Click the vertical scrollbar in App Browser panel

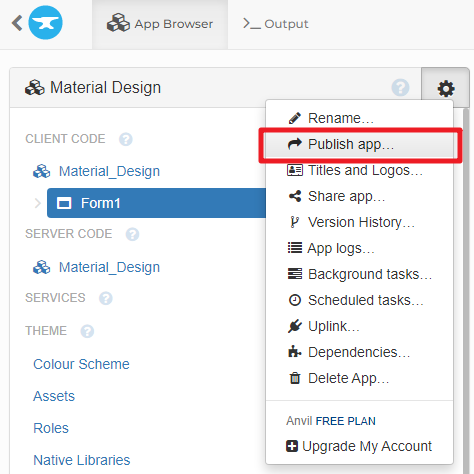[466, 290]
